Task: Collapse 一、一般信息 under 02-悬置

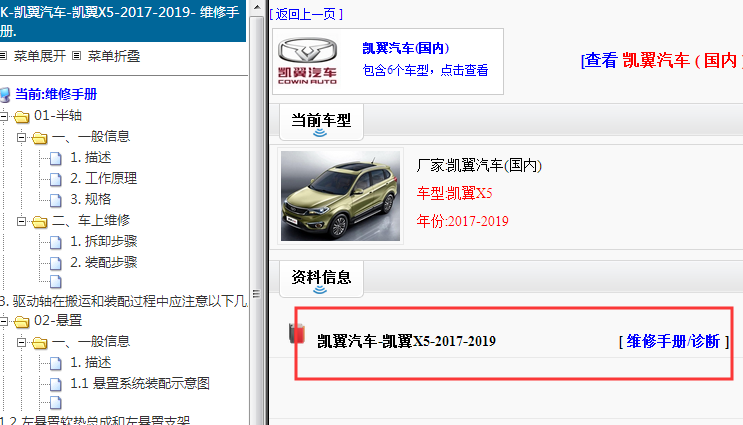Action: click(21, 342)
